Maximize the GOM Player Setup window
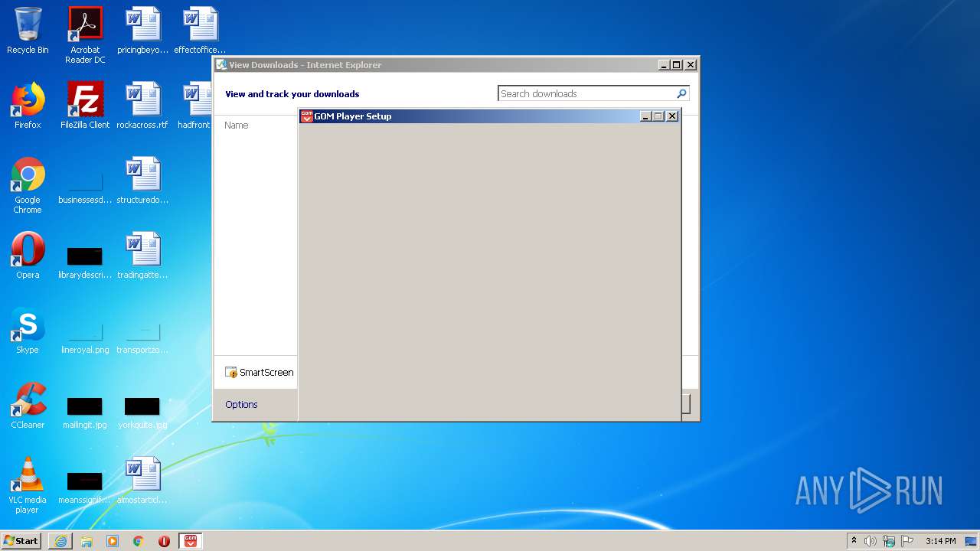Image resolution: width=980 pixels, height=551 pixels. [x=658, y=116]
